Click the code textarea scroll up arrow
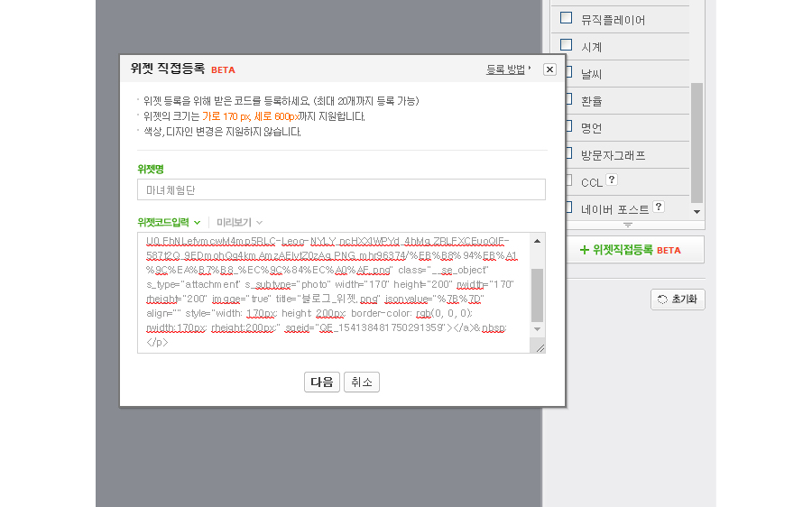 coord(537,242)
